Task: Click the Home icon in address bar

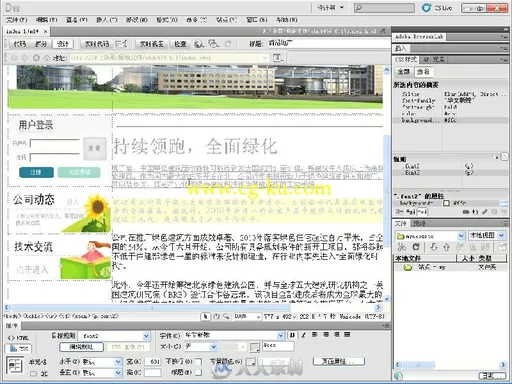Action: (47, 58)
